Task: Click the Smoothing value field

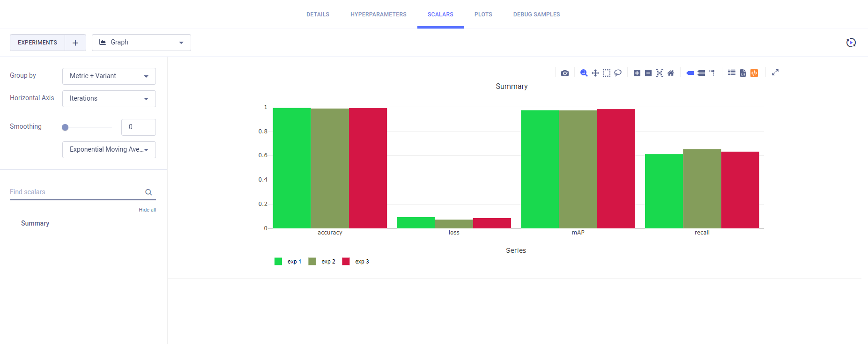Action: pyautogui.click(x=139, y=127)
